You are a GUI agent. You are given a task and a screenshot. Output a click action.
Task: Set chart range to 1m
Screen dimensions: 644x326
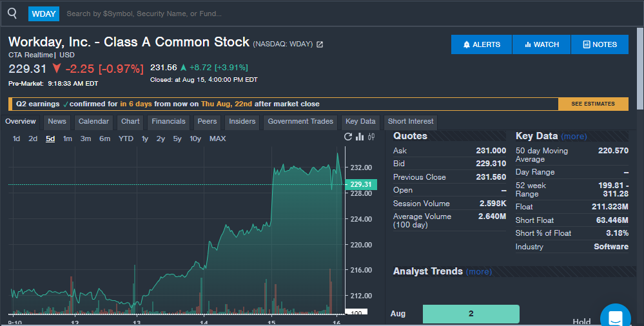pos(67,139)
